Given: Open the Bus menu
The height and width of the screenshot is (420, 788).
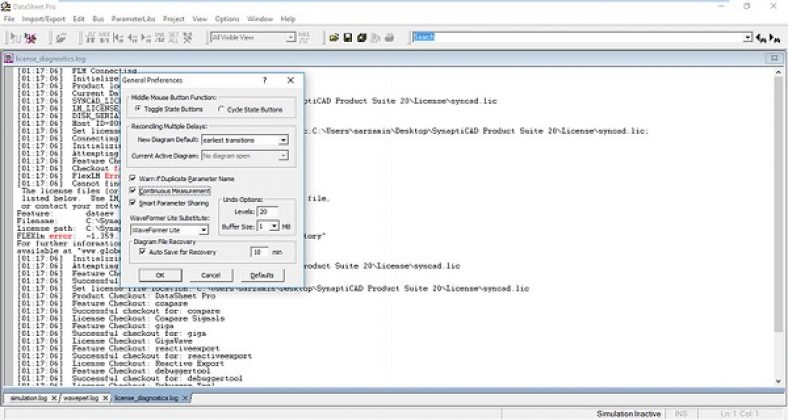Looking at the screenshot, I should click(98, 19).
